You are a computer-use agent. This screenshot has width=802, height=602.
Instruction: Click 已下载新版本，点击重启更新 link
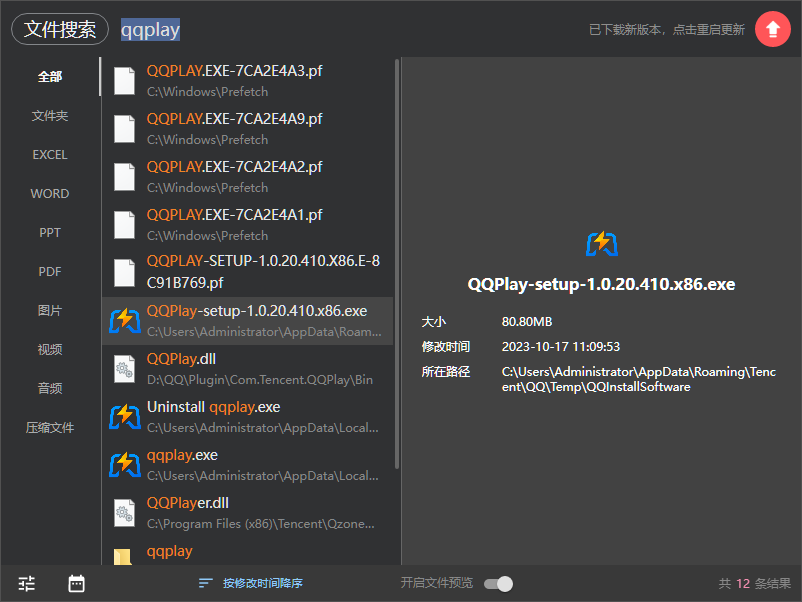[666, 30]
